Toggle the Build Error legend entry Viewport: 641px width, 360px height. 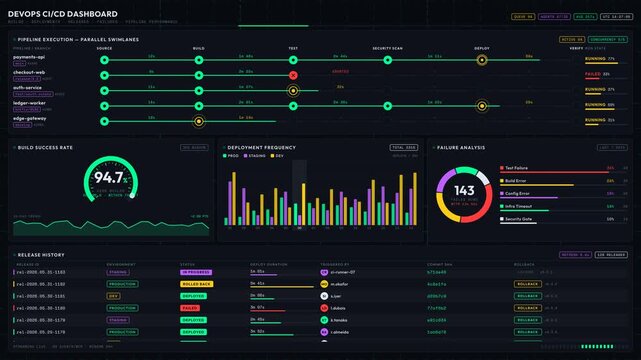click(513, 181)
